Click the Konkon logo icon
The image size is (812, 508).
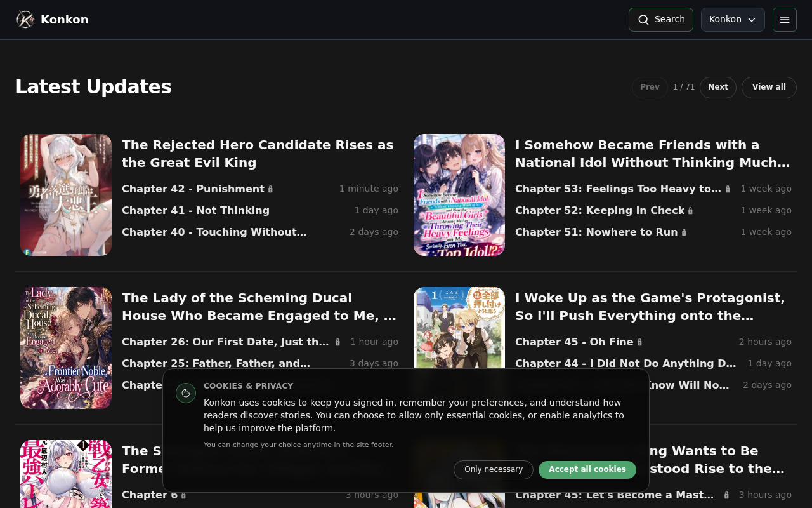25,20
